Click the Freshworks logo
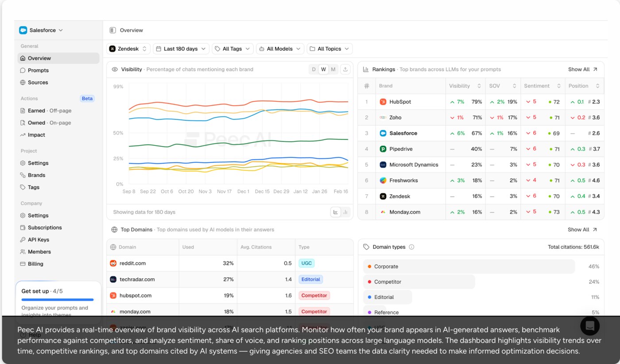This screenshot has width=620, height=364. coord(383,180)
